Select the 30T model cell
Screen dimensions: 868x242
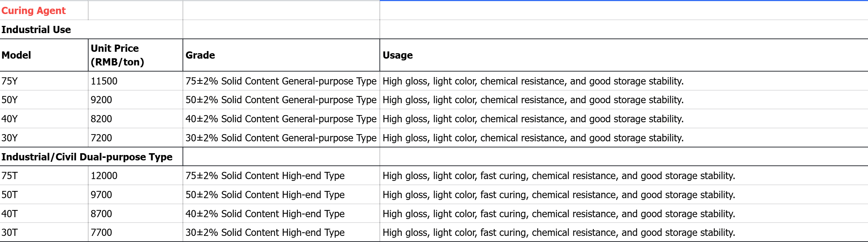pyautogui.click(x=44, y=232)
